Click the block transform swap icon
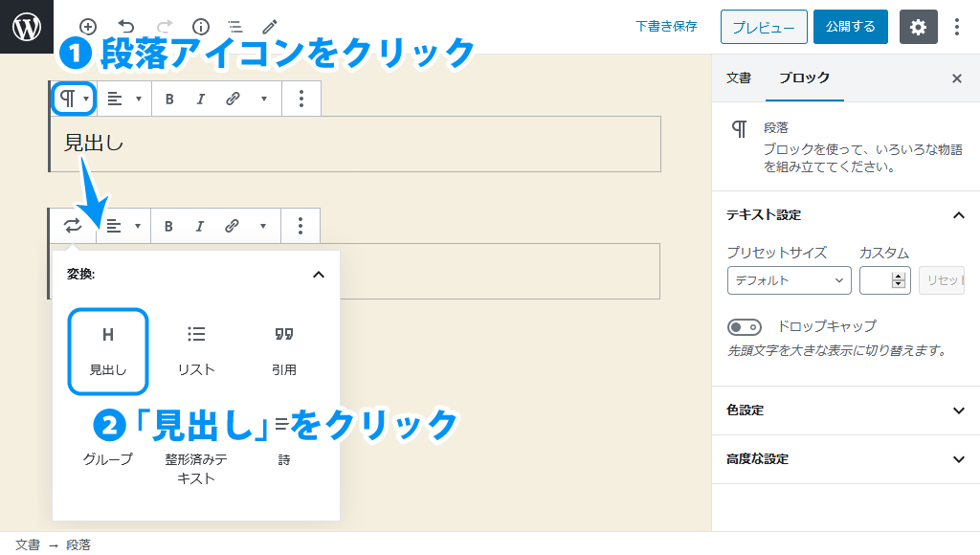 tap(73, 226)
